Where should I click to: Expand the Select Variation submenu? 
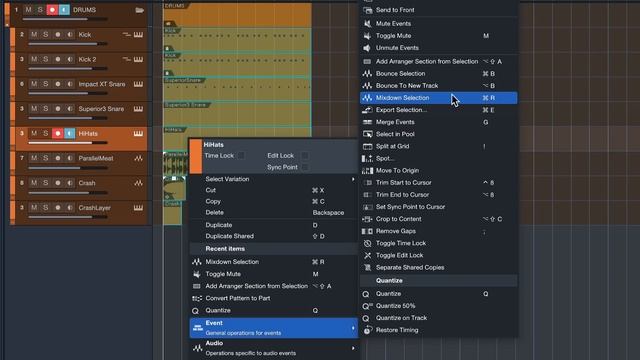point(273,179)
